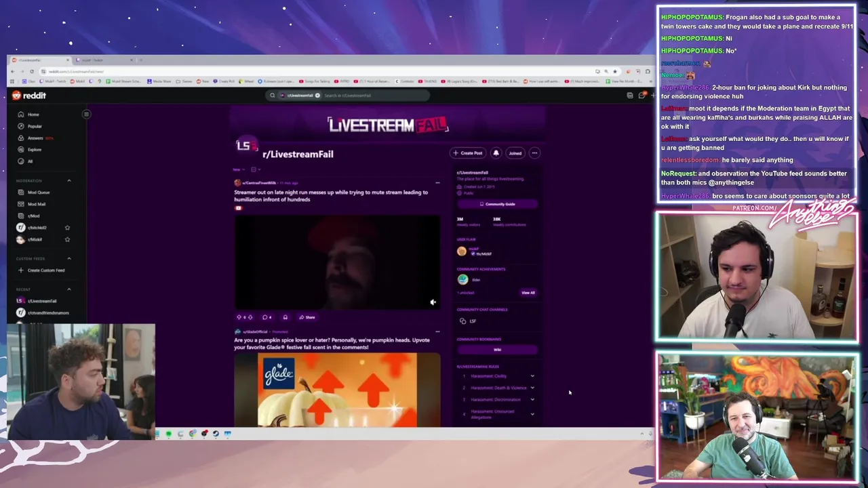Open Reddit Answers in the sidebar
This screenshot has height=488, width=868.
(x=35, y=138)
